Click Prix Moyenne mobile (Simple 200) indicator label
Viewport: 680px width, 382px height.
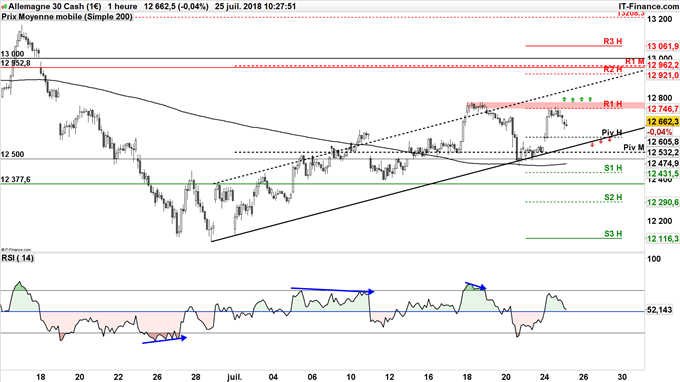tap(67, 17)
